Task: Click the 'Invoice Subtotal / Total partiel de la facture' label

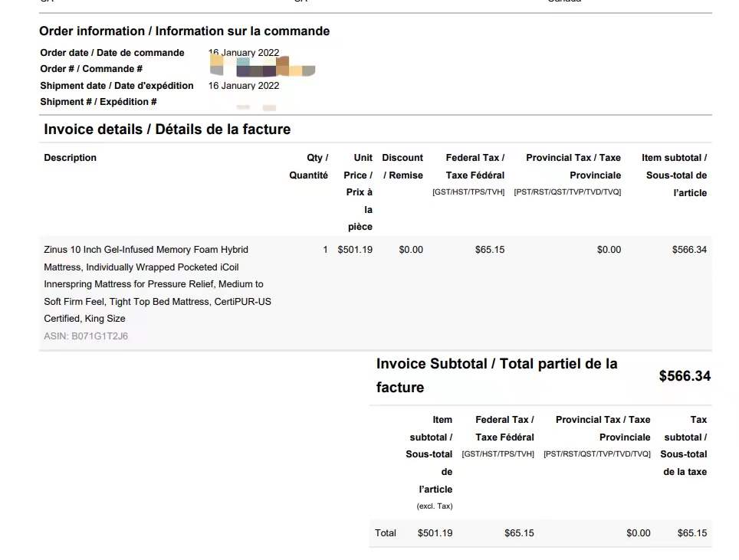Action: pos(497,375)
